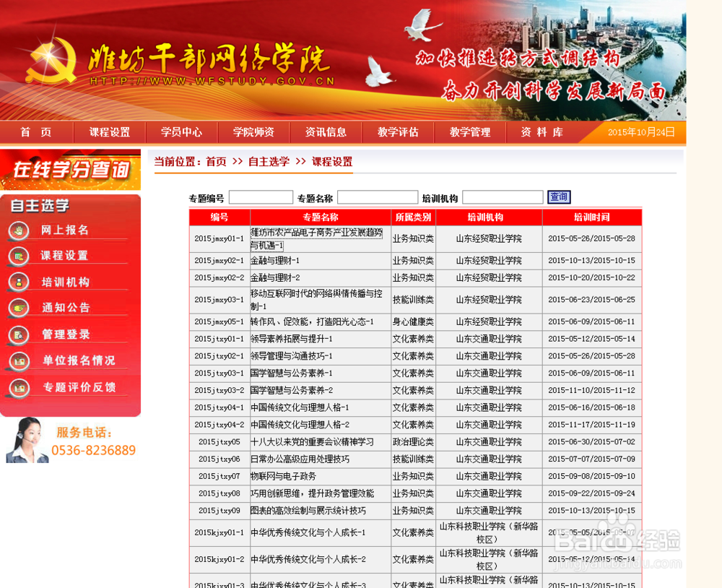The width and height of the screenshot is (722, 588).
Task: Focus the 专题编号 input field
Action: (x=261, y=197)
